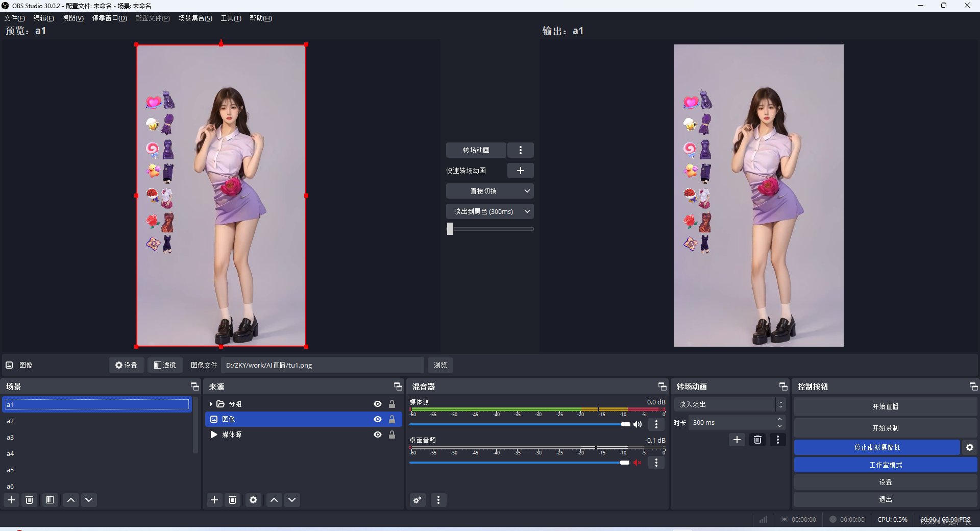Remove transition with trash icon
Screen dimensions: 980x531
[758, 440]
